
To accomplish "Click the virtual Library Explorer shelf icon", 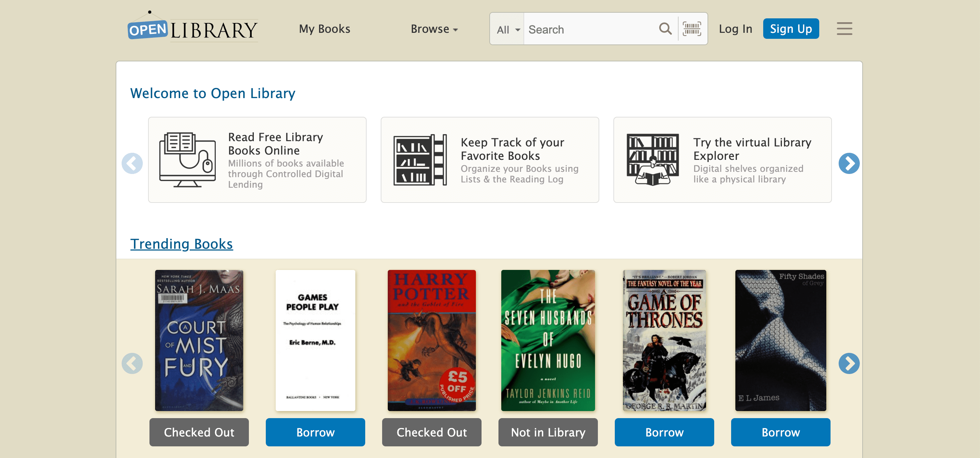I will 653,160.
